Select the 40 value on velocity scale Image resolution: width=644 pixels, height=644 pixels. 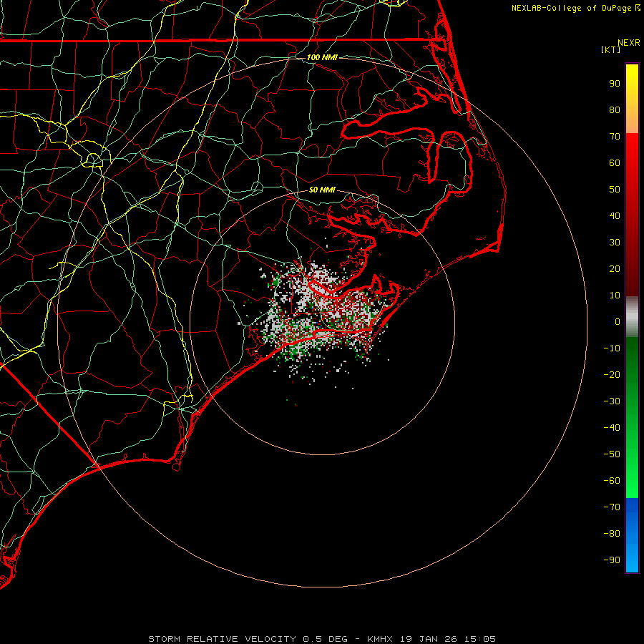click(615, 215)
